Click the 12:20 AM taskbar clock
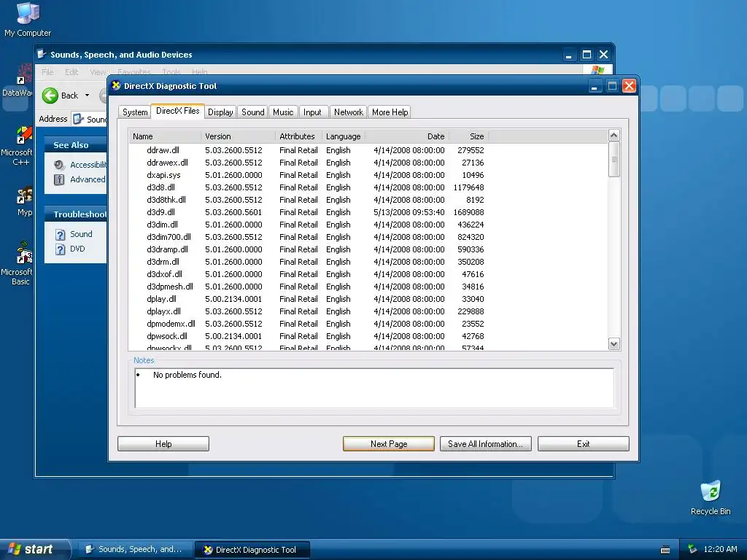 coord(720,549)
